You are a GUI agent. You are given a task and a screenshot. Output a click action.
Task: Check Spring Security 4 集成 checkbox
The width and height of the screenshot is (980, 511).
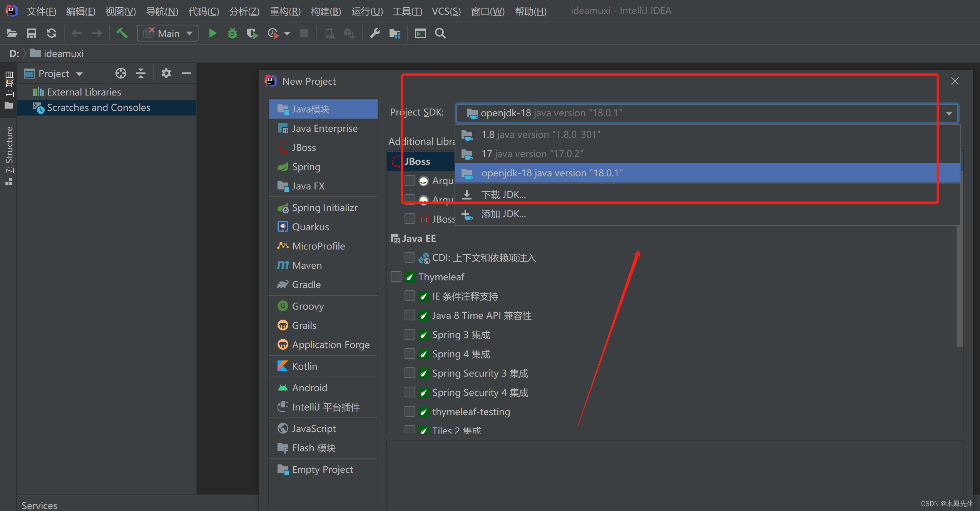[x=410, y=392]
